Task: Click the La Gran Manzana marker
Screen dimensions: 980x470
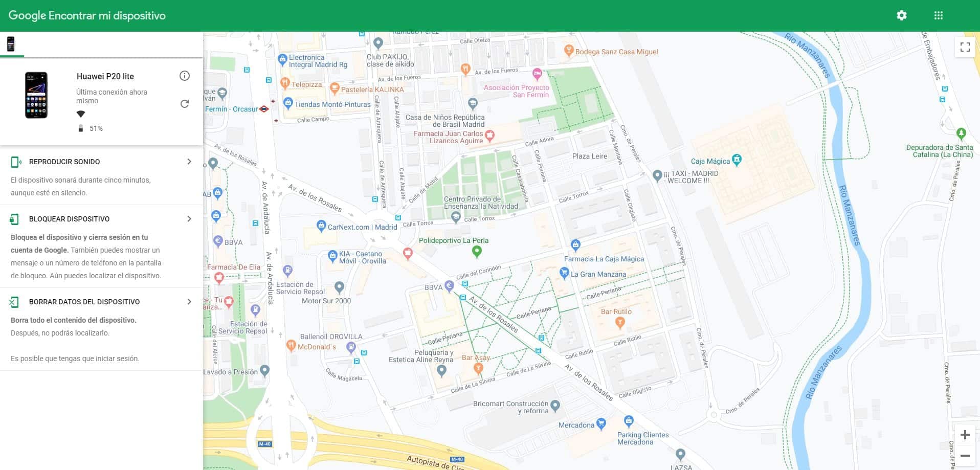Action: (x=564, y=273)
